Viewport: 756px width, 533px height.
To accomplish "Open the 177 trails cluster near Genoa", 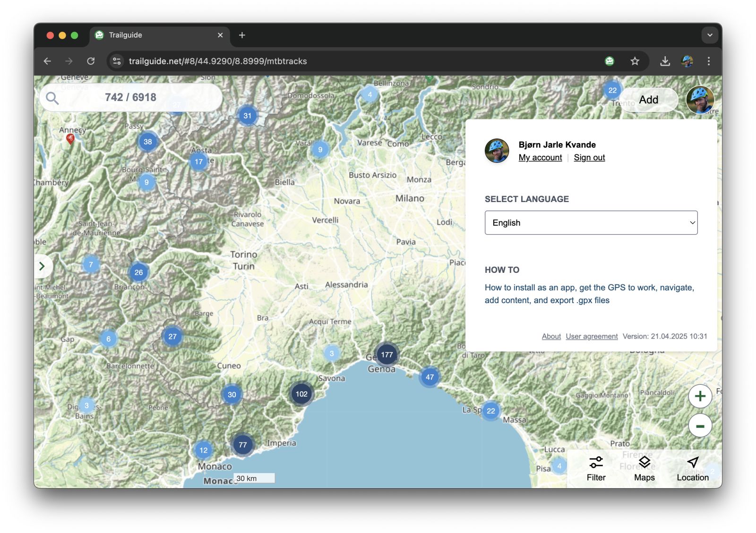I will [x=387, y=355].
